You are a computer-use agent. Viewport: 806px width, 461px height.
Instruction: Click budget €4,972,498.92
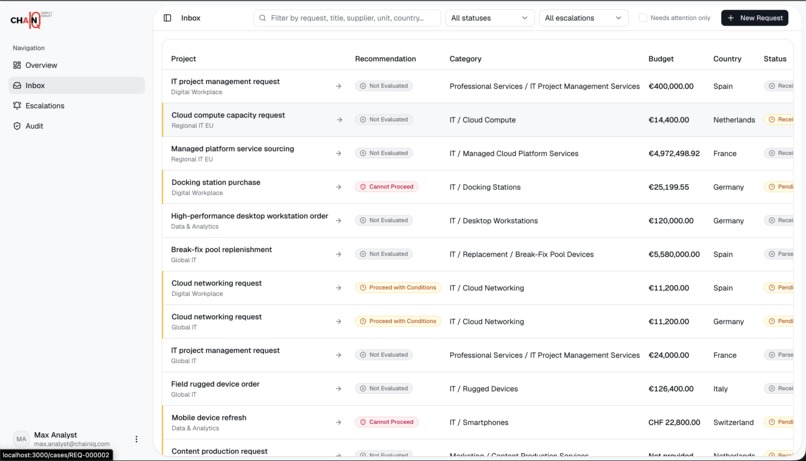[674, 154]
